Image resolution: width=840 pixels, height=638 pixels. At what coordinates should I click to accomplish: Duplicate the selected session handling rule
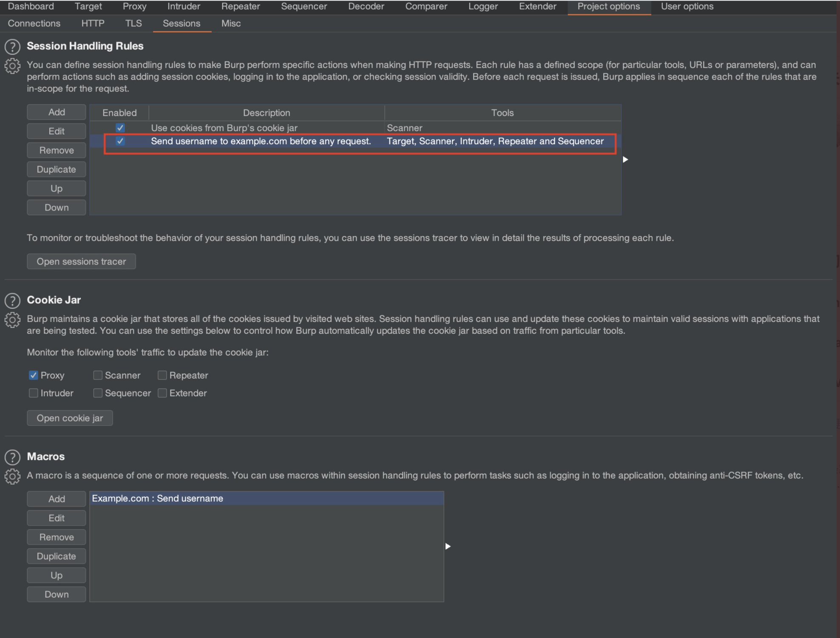pos(56,169)
